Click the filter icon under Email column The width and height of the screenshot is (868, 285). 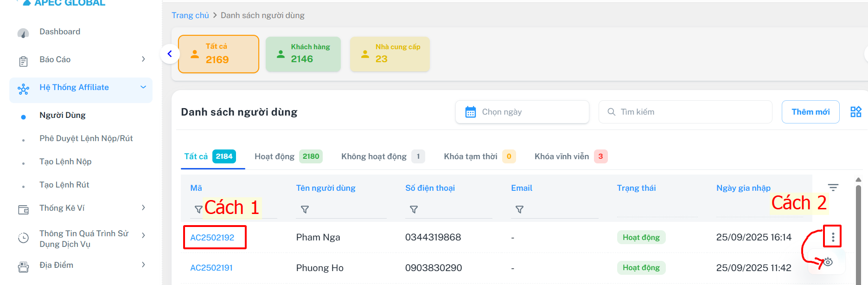click(x=519, y=209)
